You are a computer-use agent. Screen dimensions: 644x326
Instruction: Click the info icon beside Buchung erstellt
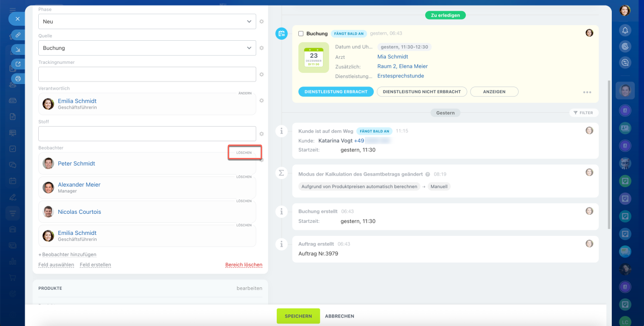click(281, 212)
